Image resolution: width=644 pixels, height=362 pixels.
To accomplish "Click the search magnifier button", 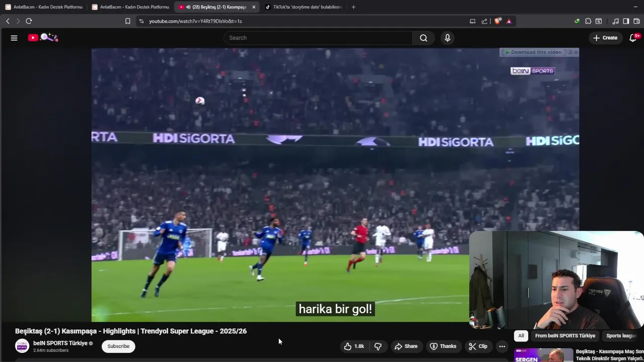I will [424, 38].
